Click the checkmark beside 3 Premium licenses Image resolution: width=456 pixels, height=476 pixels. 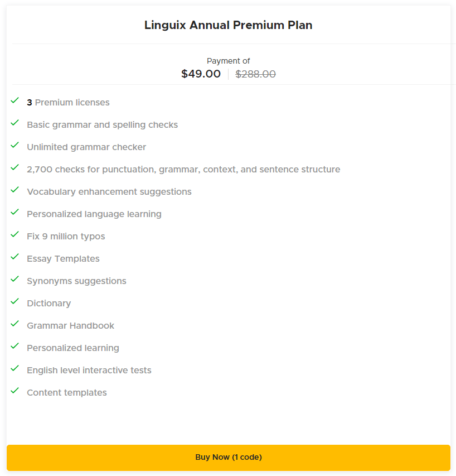tap(14, 100)
